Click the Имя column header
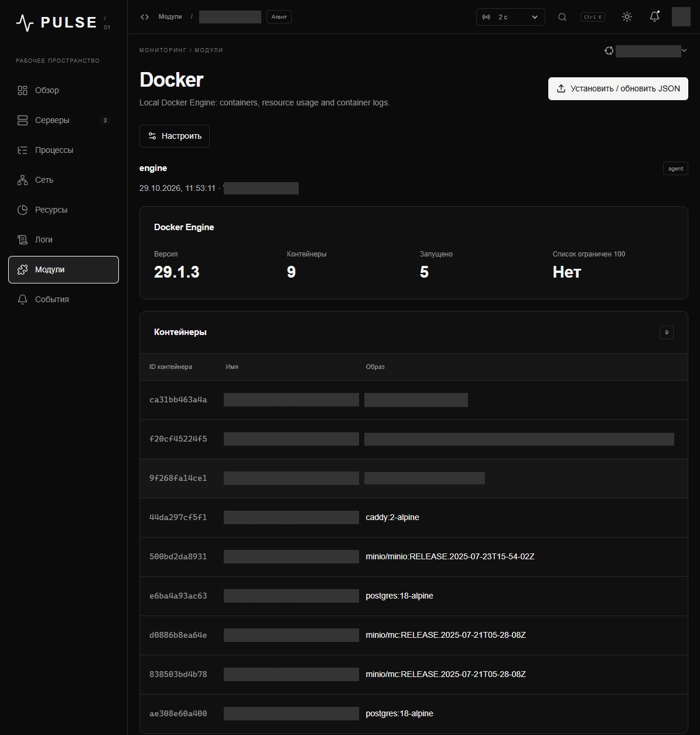Screen dimensions: 700x735 coord(232,367)
